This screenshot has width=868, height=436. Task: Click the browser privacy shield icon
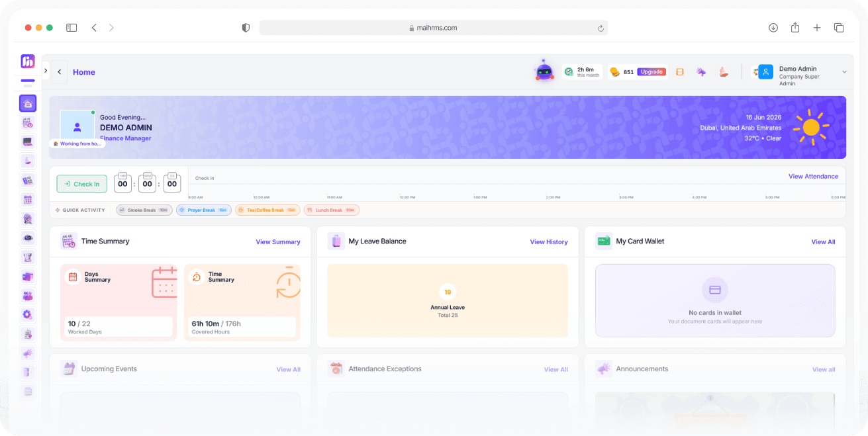(x=246, y=28)
